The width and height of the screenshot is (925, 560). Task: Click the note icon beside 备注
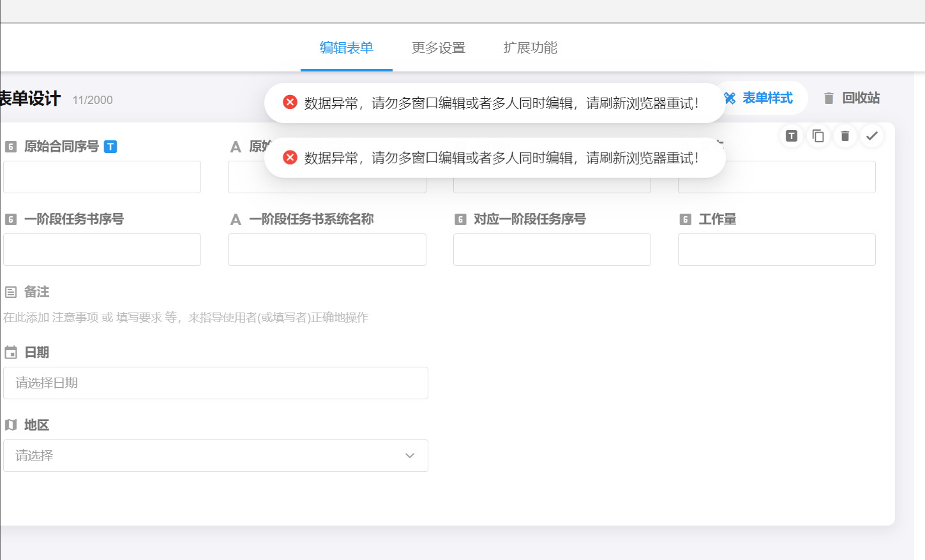(11, 292)
